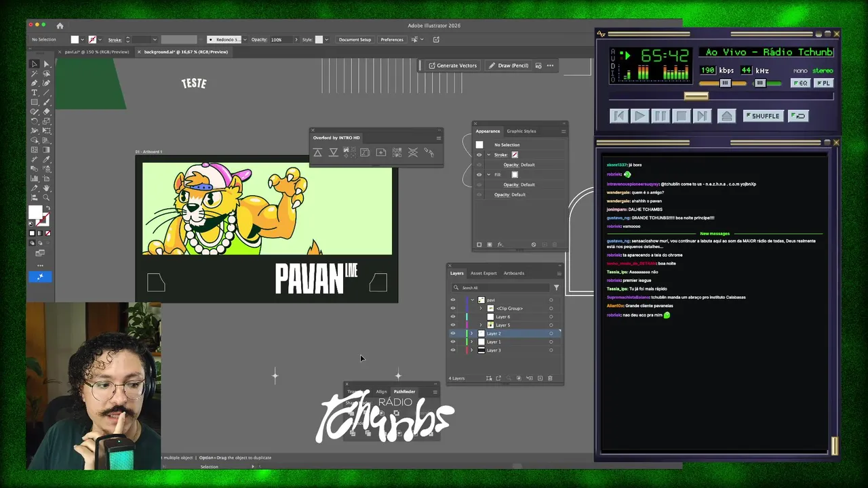
Task: Filter layers with funnel icon
Action: tap(556, 287)
